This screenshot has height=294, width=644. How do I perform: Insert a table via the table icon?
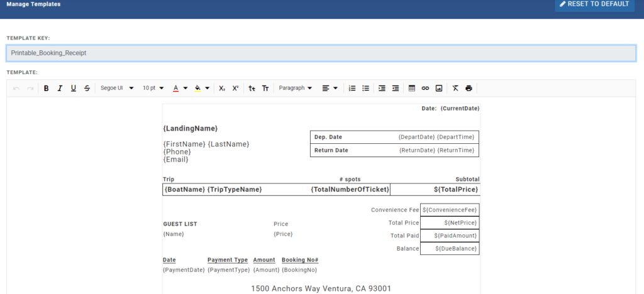tap(412, 88)
